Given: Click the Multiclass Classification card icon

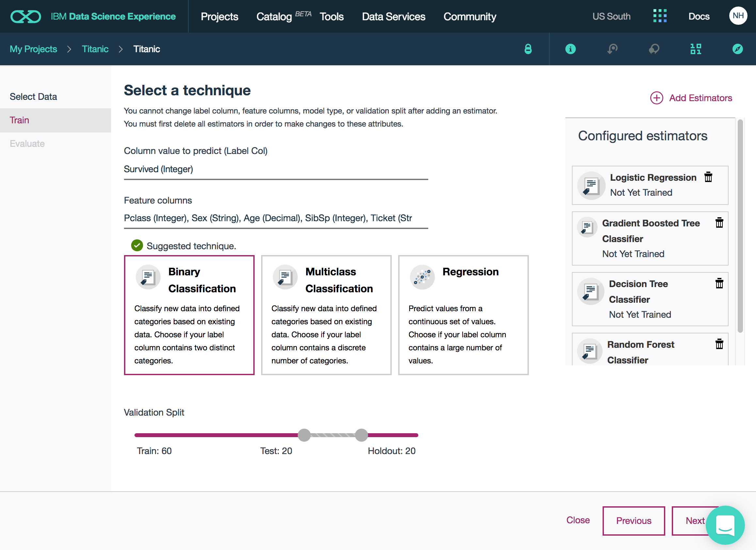Looking at the screenshot, I should 285,277.
